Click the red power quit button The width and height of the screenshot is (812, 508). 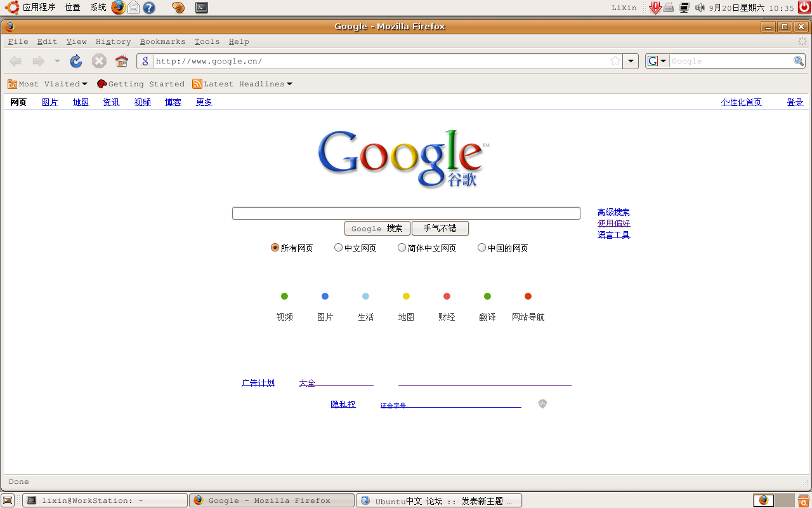[804, 8]
